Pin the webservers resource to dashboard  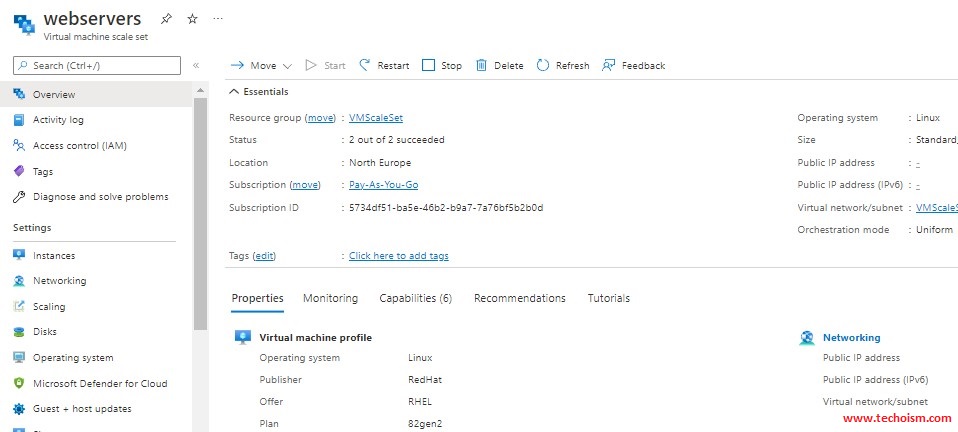[166, 19]
